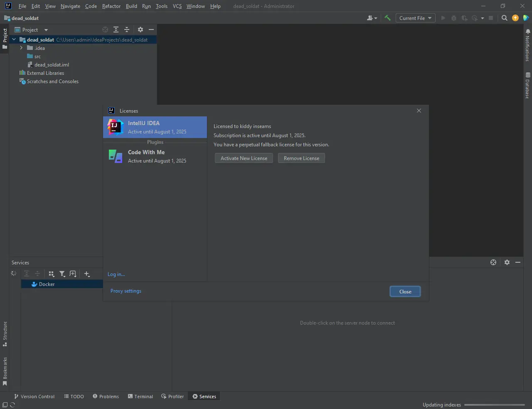Click the Updating indexes progress bar

(x=495, y=405)
